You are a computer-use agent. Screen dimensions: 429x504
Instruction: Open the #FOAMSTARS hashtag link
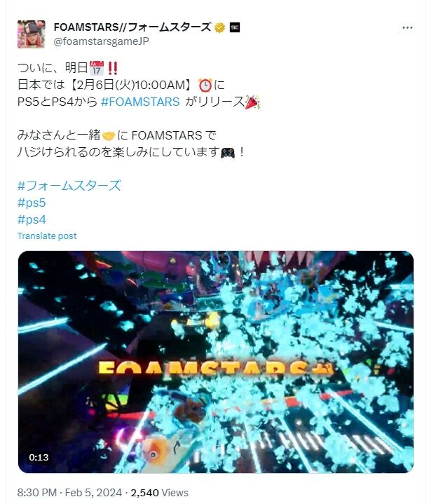pyautogui.click(x=140, y=102)
